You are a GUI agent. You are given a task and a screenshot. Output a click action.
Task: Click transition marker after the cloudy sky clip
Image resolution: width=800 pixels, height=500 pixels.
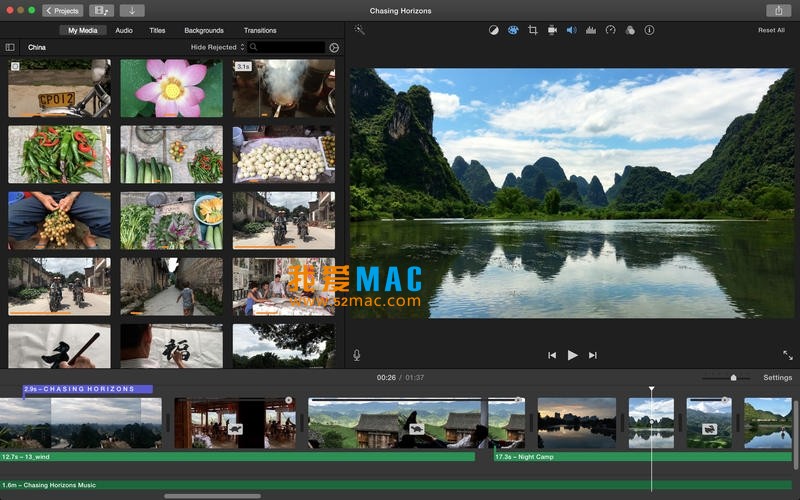(168, 423)
